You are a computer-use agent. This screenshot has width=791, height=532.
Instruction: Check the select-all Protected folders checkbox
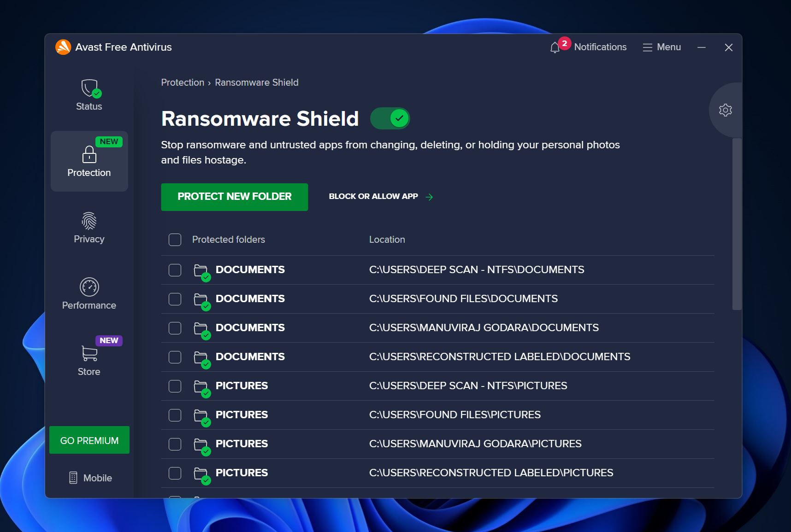click(175, 240)
